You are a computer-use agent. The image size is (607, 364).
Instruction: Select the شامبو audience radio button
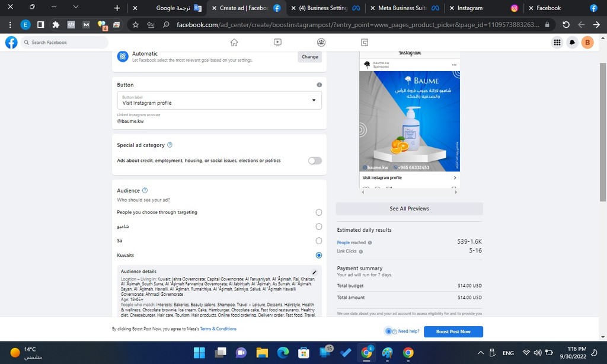(x=318, y=226)
